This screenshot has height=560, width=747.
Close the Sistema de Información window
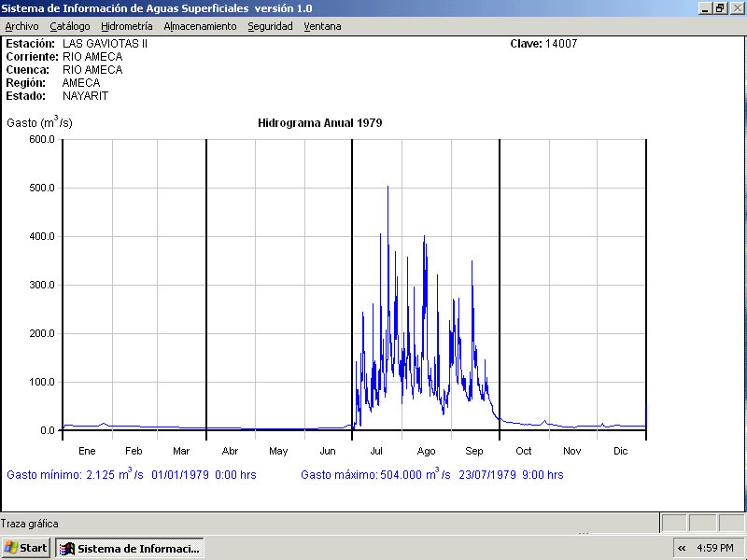(737, 7)
